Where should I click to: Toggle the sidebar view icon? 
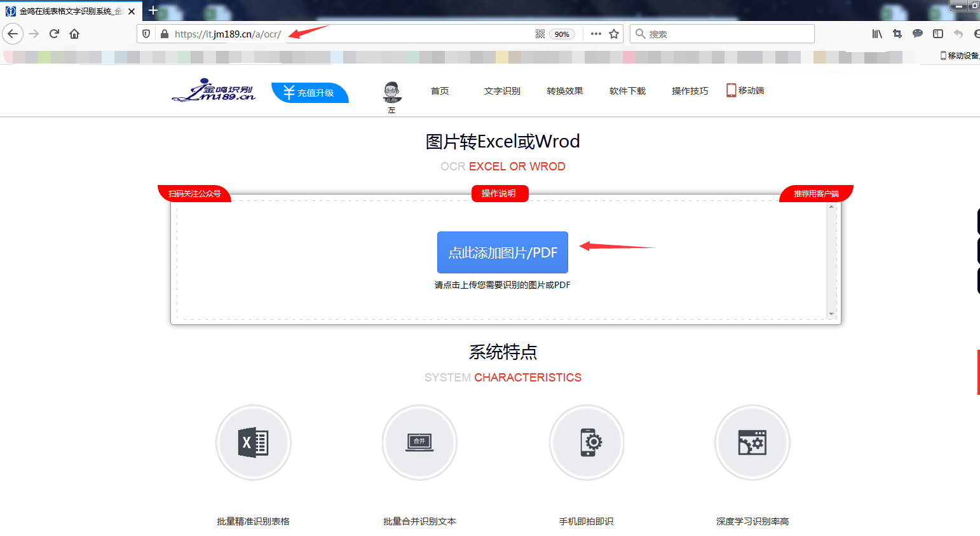pos(938,34)
